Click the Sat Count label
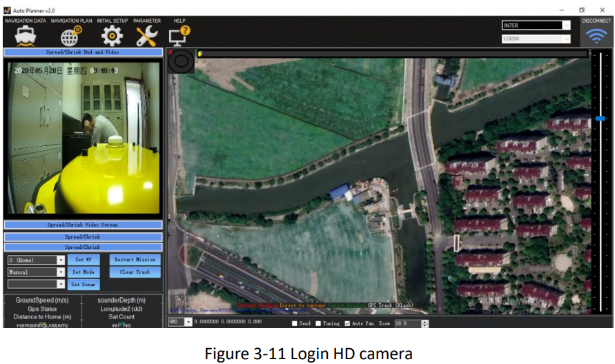The width and height of the screenshot is (615, 364). [121, 317]
